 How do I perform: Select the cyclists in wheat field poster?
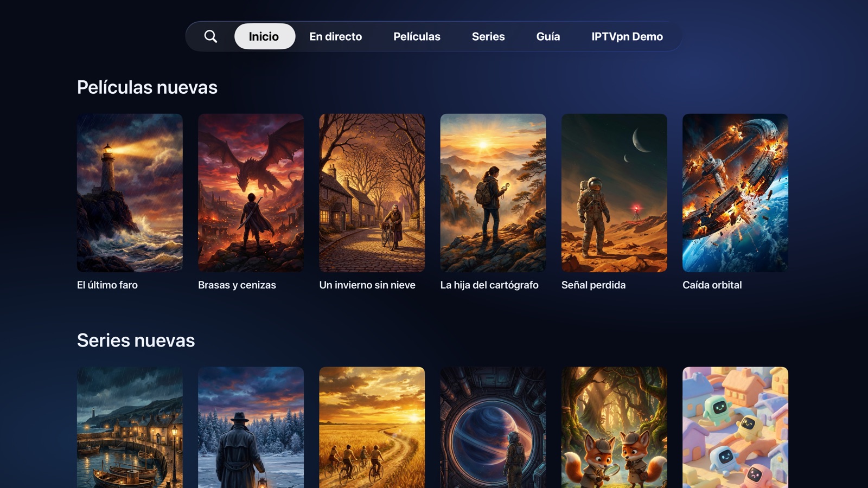click(x=372, y=427)
